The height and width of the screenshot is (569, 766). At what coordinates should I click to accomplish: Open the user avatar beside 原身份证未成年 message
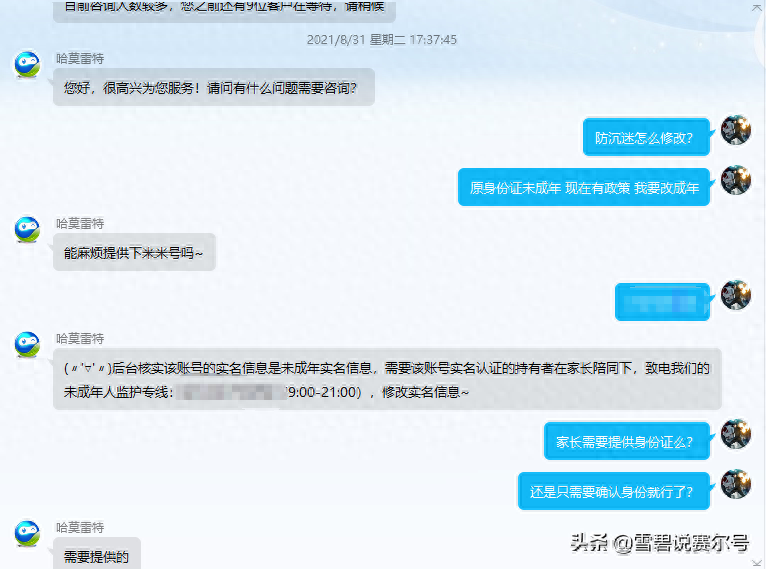point(736,180)
